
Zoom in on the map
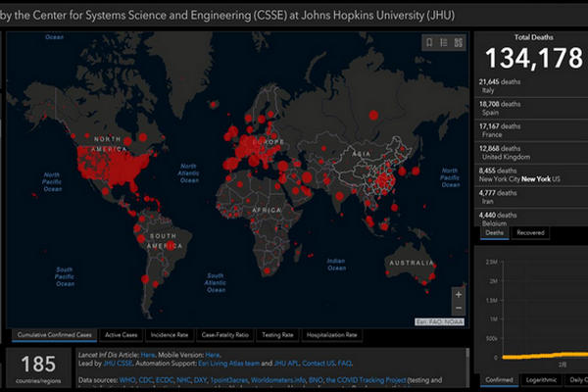point(458,293)
